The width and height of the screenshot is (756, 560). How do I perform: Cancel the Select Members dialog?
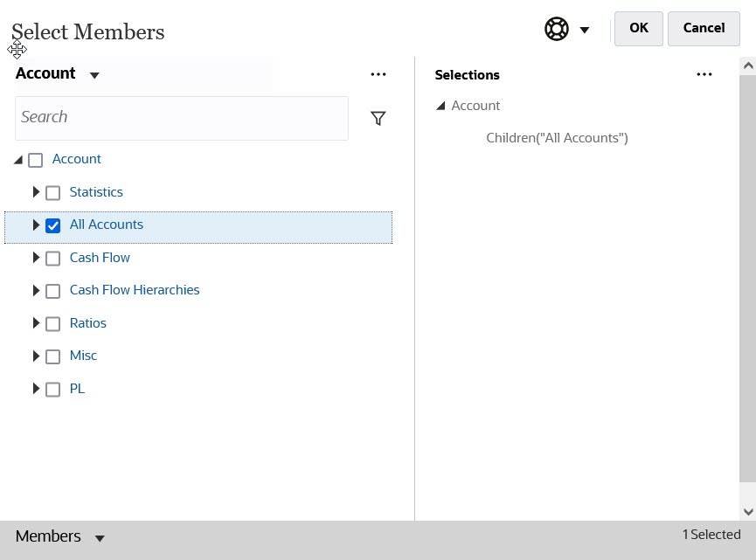(x=704, y=28)
